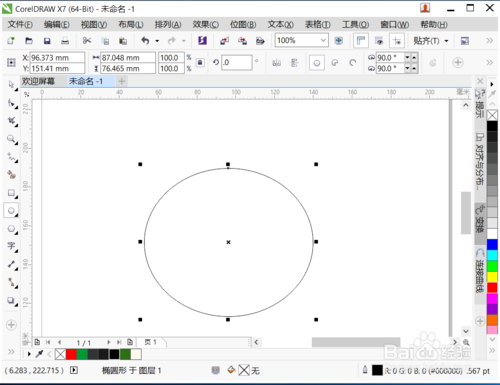Open the 100% zoom level dropdown
The image size is (500, 385).
tap(323, 41)
